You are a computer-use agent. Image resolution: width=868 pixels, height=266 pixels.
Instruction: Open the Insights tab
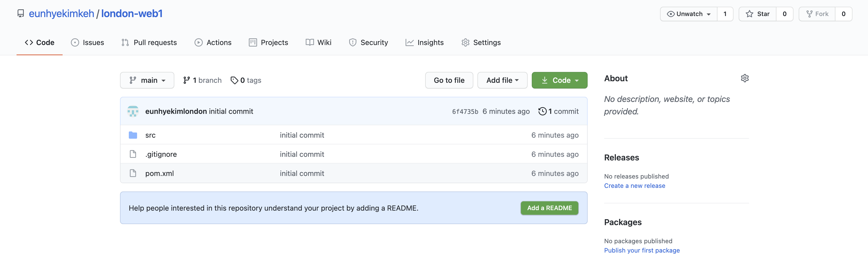click(x=425, y=42)
